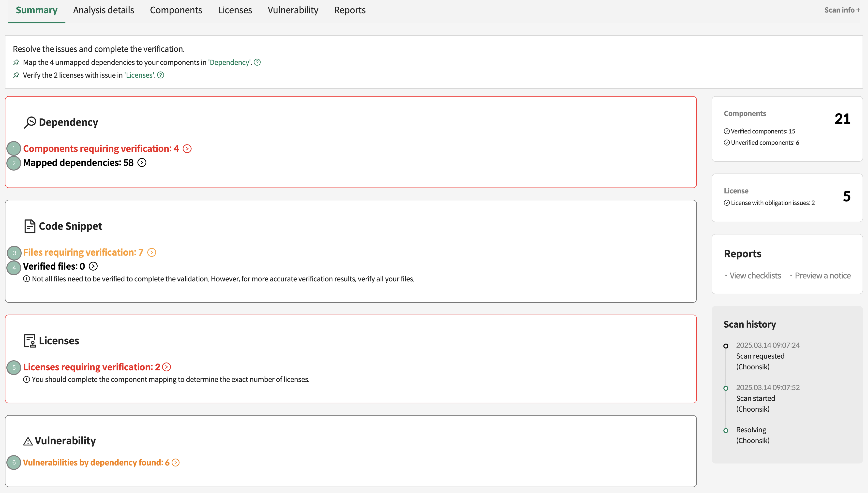The width and height of the screenshot is (868, 493).
Task: Click arrow icon next to Licenses requiring verification
Action: point(167,367)
